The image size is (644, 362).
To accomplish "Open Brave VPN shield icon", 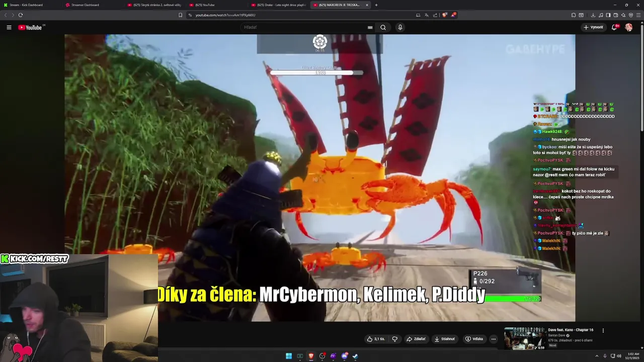I will point(631,15).
